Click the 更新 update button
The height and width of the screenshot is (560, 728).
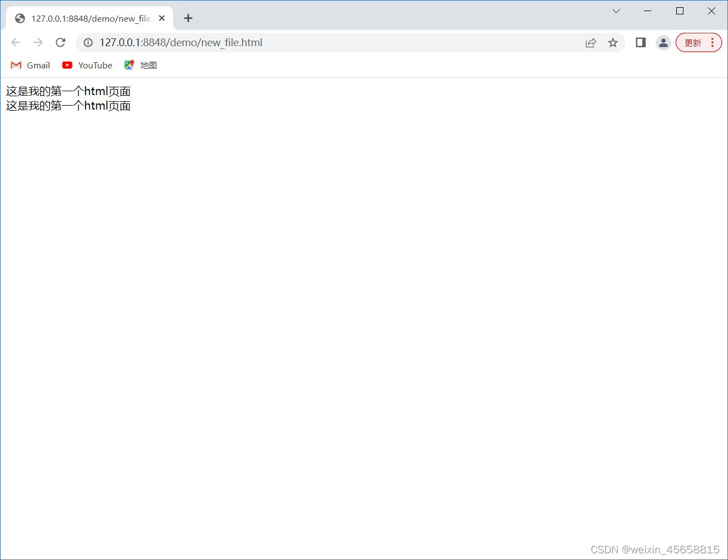pos(693,43)
